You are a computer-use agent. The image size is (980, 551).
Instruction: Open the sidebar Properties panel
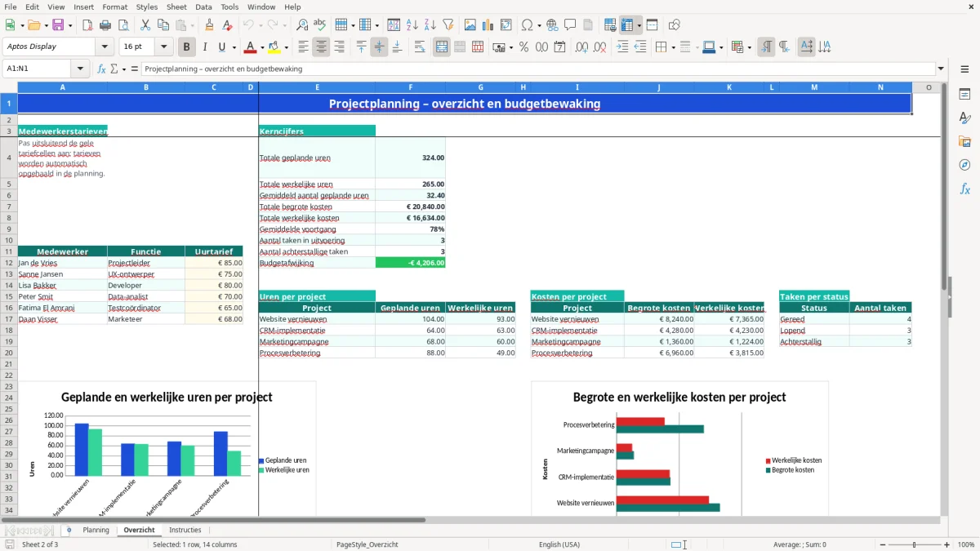coord(964,94)
